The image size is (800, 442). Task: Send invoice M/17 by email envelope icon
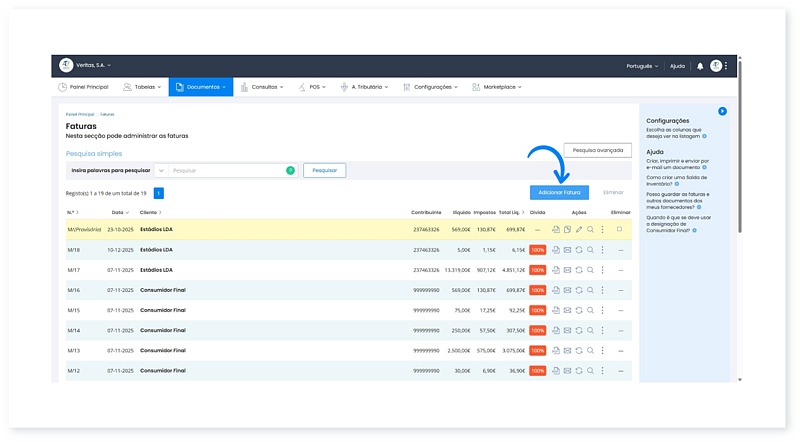[567, 270]
